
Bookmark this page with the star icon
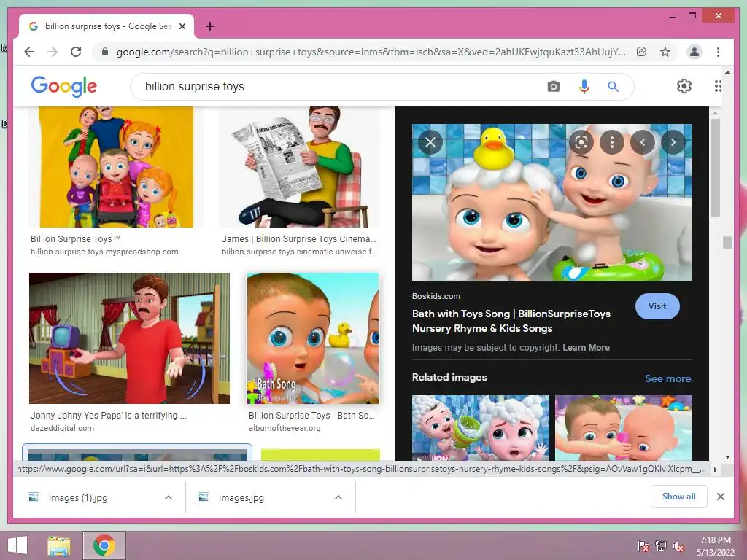pos(665,52)
